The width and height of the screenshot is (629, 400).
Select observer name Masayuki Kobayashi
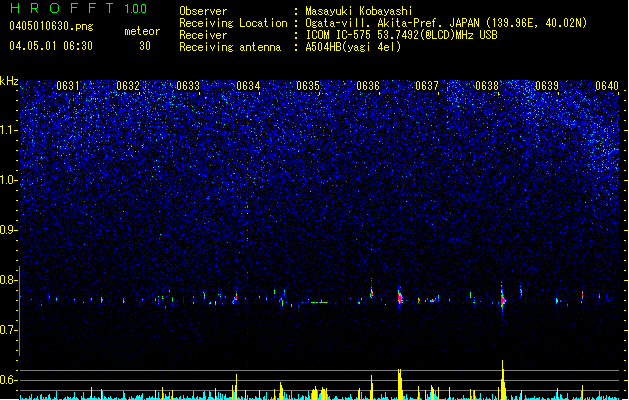[x=359, y=11]
